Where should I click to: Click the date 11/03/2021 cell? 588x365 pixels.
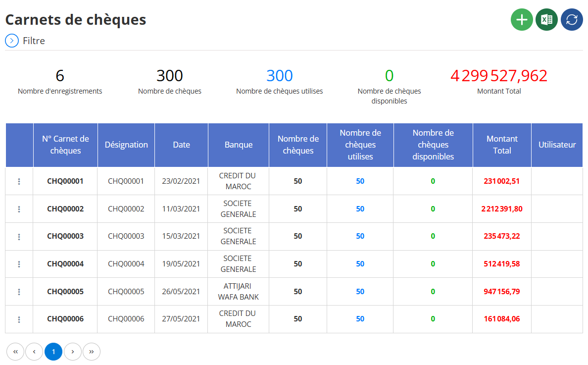click(x=181, y=209)
